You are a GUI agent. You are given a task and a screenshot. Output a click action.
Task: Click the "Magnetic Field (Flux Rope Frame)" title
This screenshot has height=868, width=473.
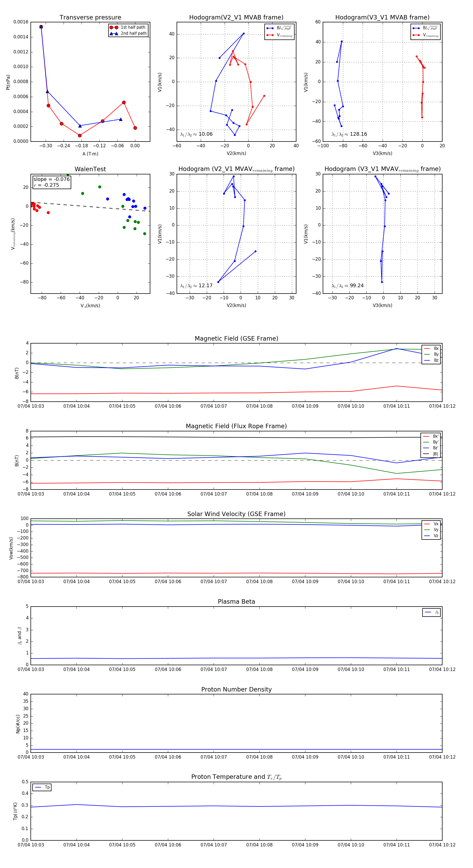pos(236,426)
